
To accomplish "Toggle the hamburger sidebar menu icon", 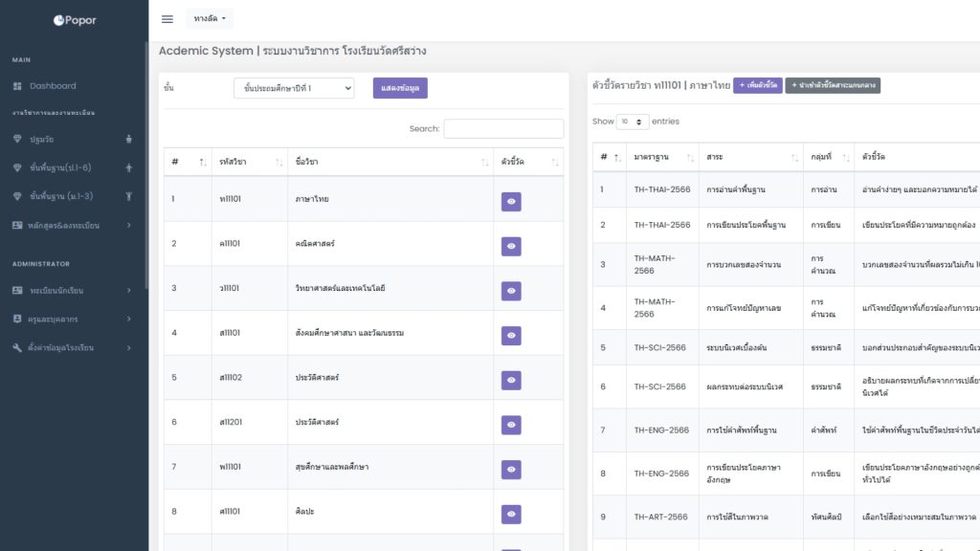I will [167, 19].
